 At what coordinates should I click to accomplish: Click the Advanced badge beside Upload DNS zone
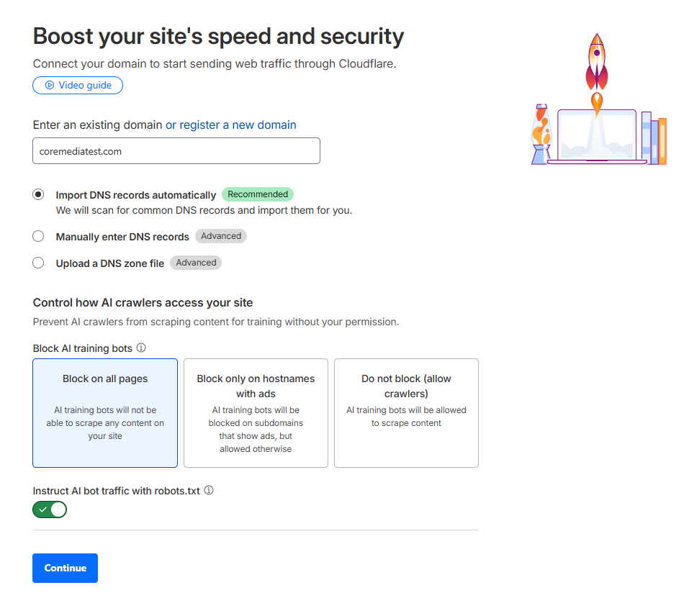pos(196,263)
